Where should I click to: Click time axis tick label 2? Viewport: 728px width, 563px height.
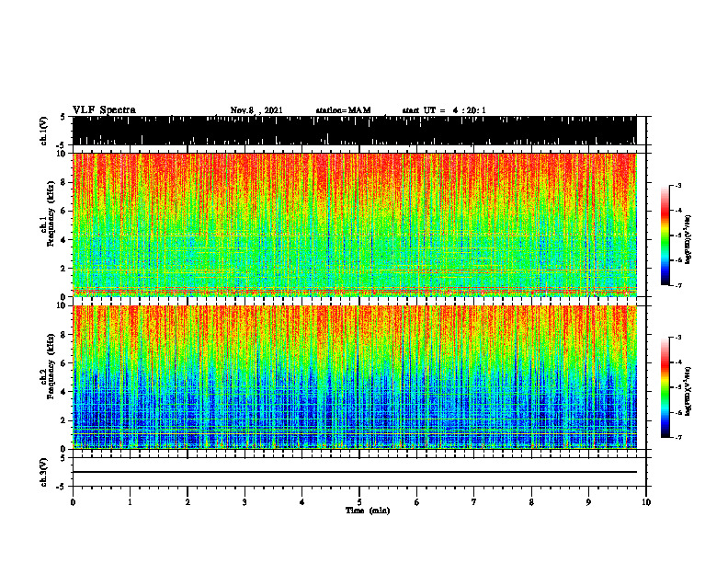tap(188, 502)
